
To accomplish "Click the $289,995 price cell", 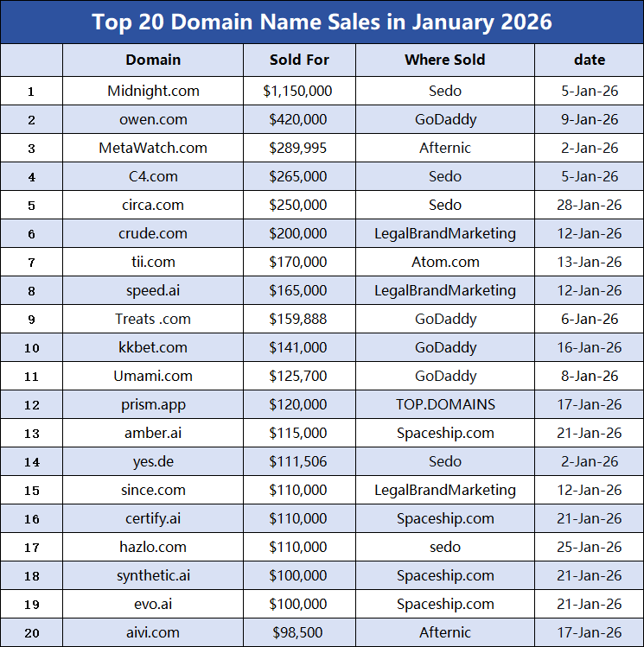I will pyautogui.click(x=299, y=148).
